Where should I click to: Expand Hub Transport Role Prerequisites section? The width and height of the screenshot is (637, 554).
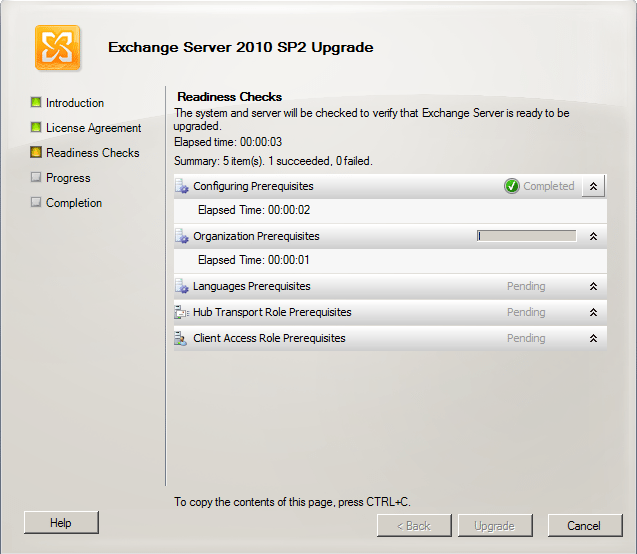click(593, 313)
